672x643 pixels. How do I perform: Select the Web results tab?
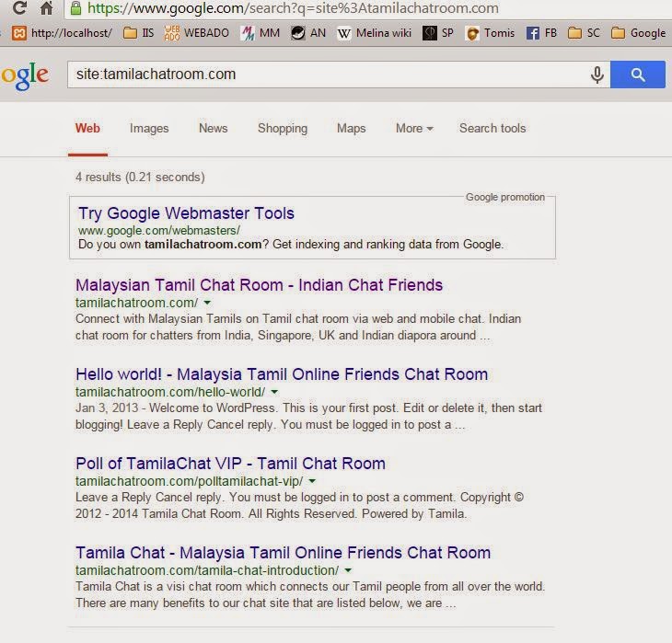click(x=87, y=128)
